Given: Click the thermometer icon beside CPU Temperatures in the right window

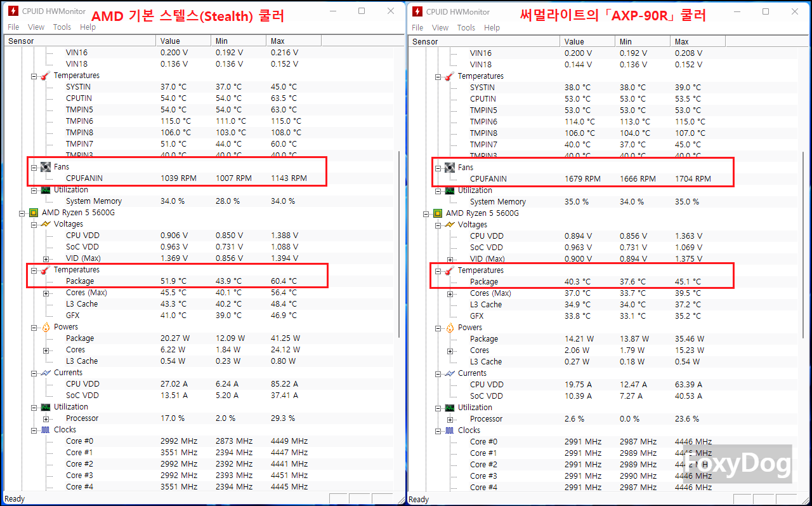Looking at the screenshot, I should pyautogui.click(x=449, y=270).
